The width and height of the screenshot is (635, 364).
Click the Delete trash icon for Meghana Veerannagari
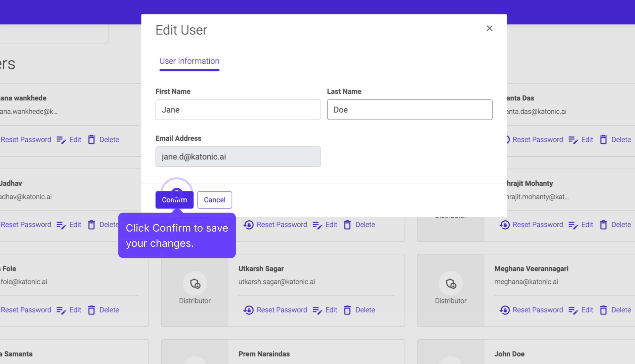[x=603, y=310]
